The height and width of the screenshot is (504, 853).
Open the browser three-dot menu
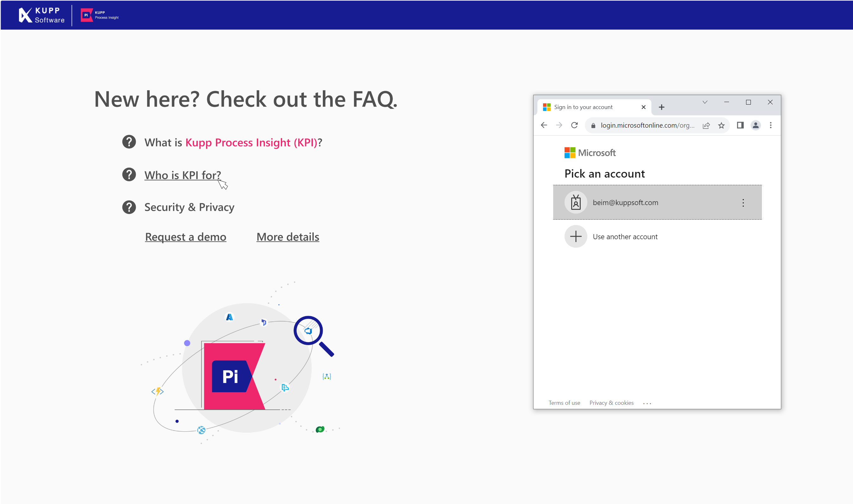click(x=771, y=125)
